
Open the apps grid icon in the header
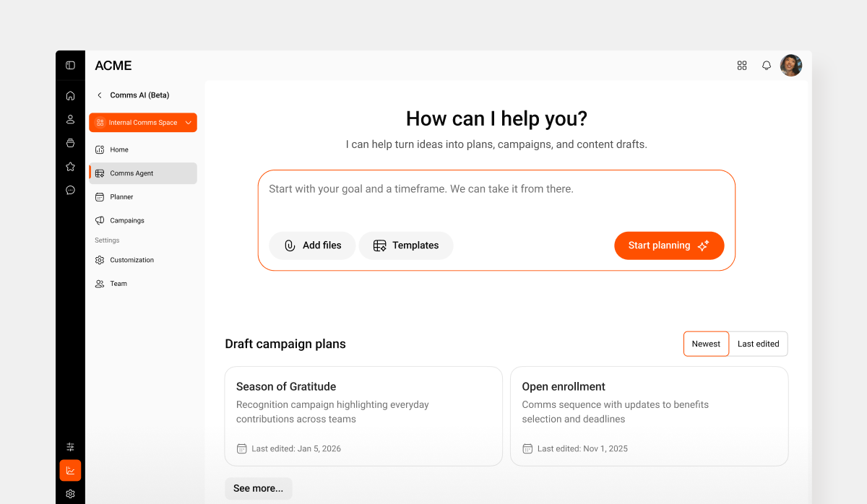[x=741, y=65]
